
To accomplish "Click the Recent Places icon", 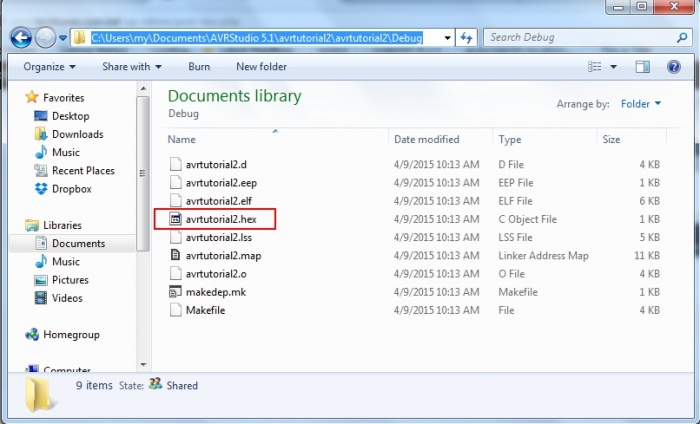I will pyautogui.click(x=41, y=170).
